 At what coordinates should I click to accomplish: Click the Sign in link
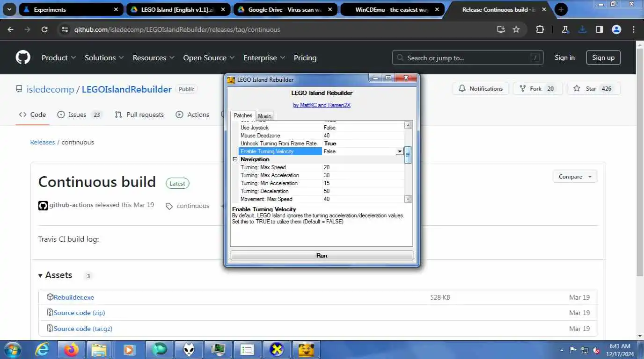pyautogui.click(x=564, y=57)
